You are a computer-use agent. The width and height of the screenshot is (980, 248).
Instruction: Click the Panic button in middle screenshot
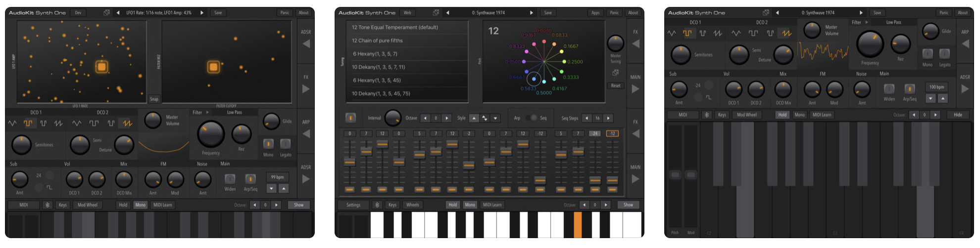614,12
